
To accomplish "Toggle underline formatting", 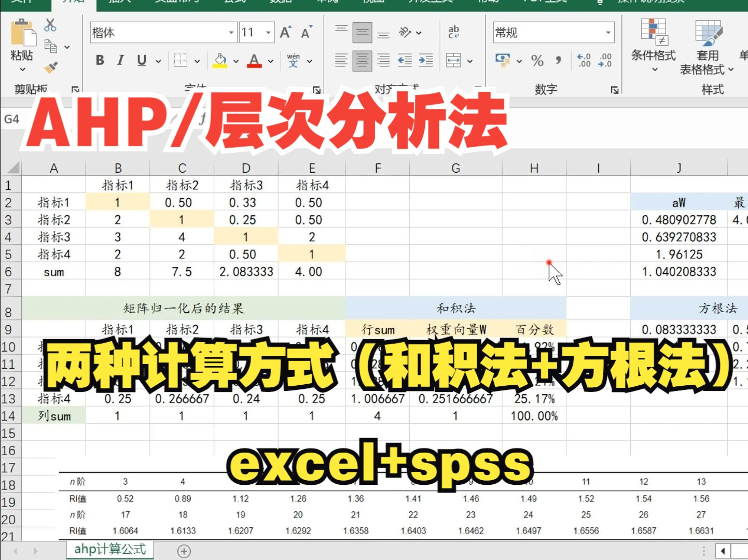I will [x=142, y=61].
